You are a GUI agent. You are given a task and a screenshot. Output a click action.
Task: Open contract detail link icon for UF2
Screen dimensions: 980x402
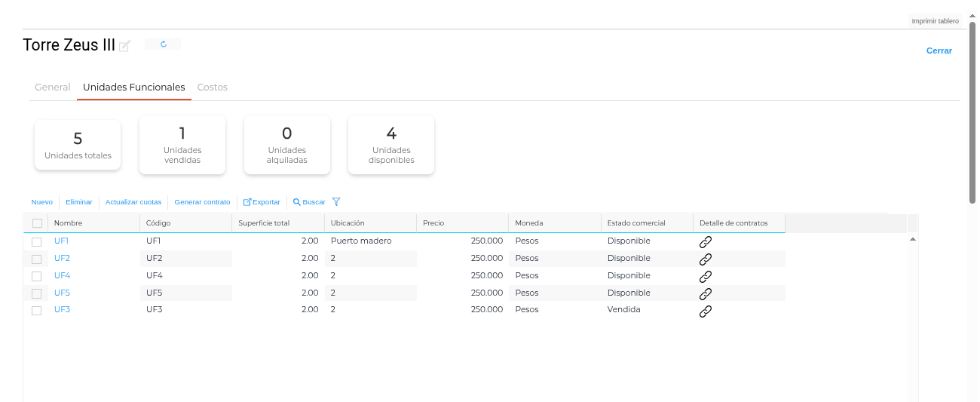(x=706, y=259)
